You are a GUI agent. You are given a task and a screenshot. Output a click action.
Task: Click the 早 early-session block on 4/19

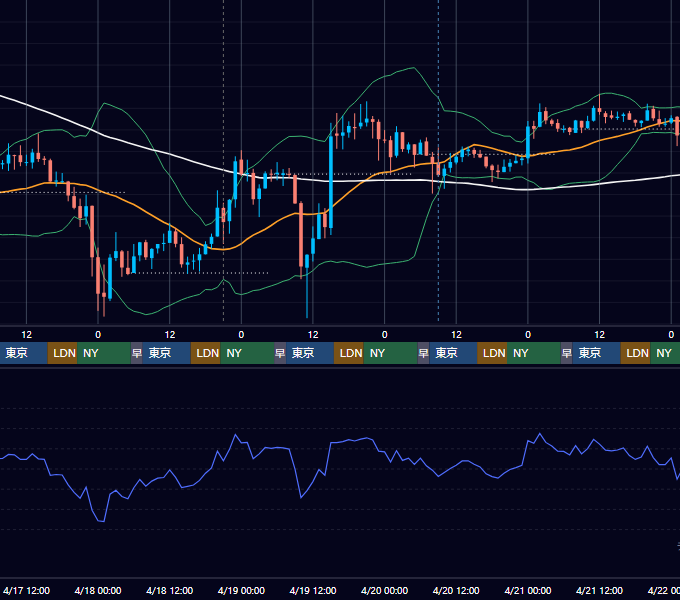pos(280,353)
